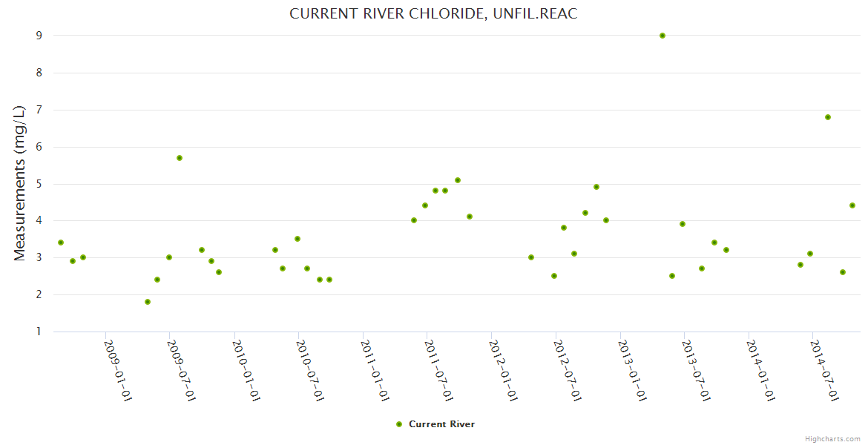Screen dimensions: 868x445
Task: Click the lowest data point at 1.8 mg/L
Action: (148, 302)
